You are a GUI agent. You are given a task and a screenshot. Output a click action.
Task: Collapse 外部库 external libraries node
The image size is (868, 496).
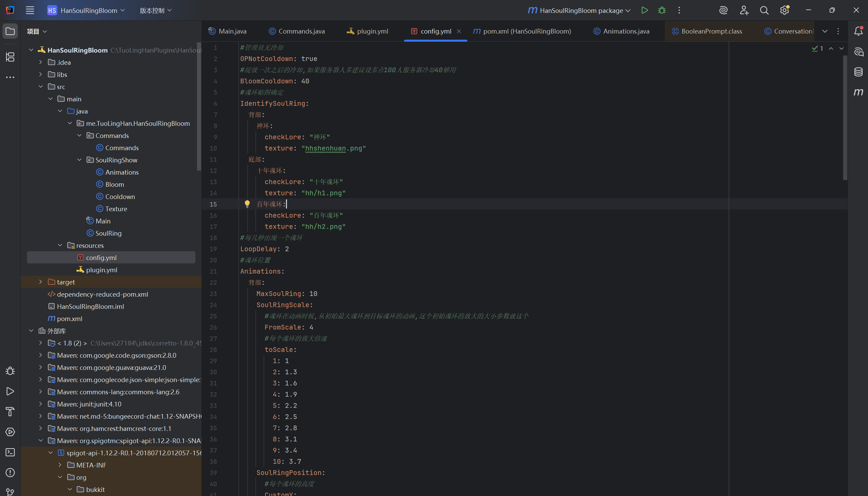point(31,331)
